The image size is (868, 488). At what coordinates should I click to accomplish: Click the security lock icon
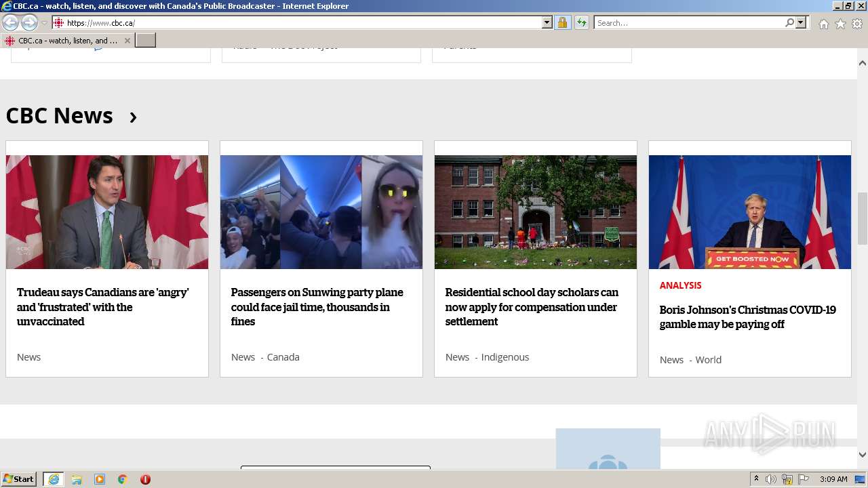(x=562, y=23)
